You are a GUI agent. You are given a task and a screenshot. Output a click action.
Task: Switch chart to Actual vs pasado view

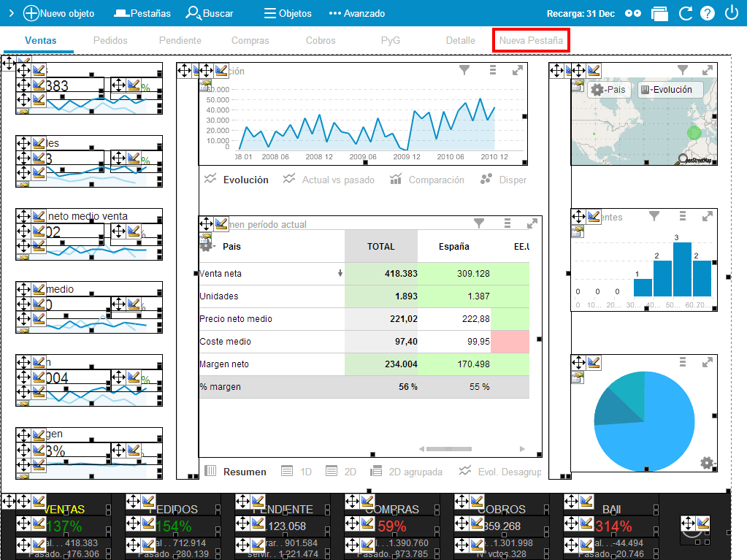tap(329, 180)
